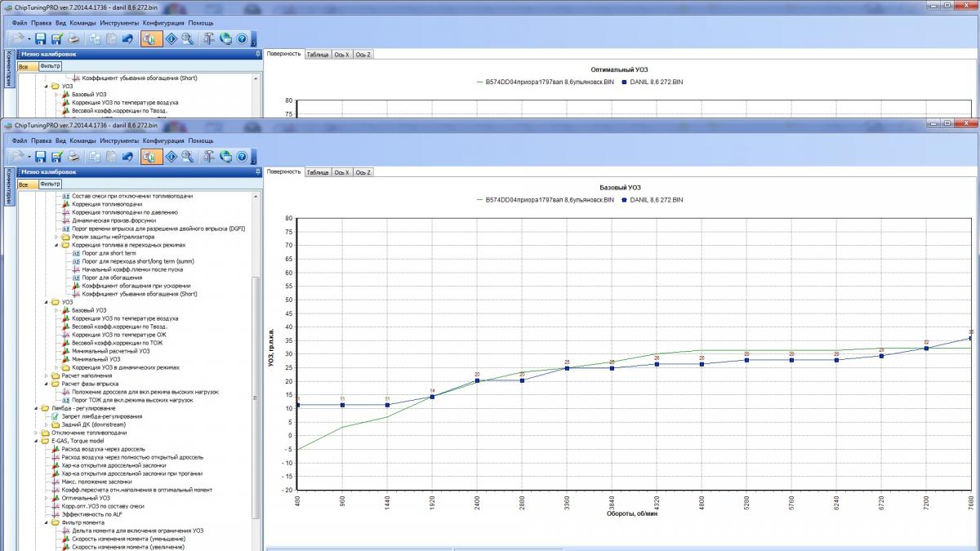Click the Save floppy icon in the front window toolbar
Screen dimensions: 980x551
tap(41, 156)
